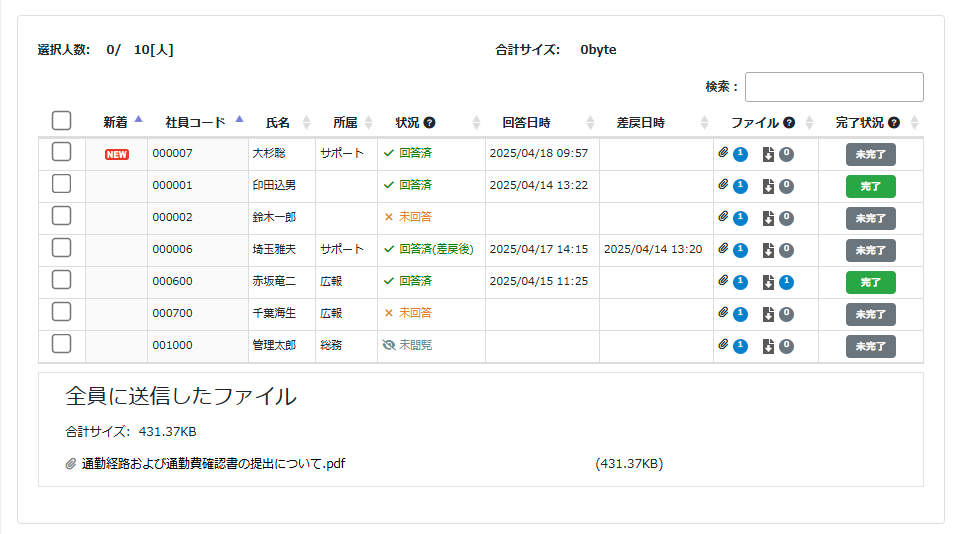Click the 検索 search input field
961x534 pixels.
point(834,87)
